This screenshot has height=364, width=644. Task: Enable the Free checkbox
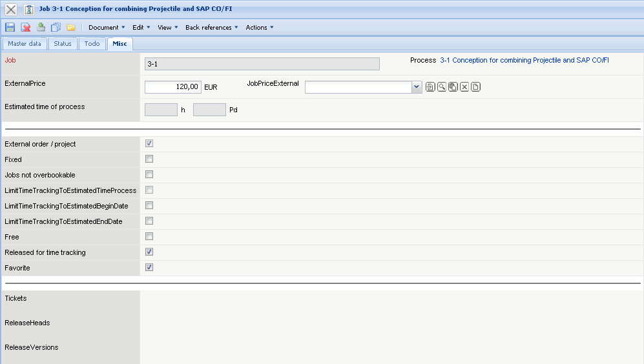click(149, 236)
